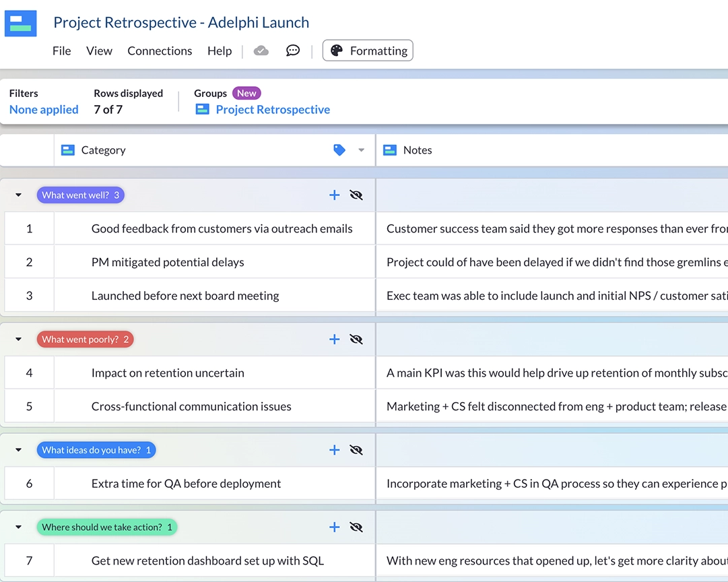Click notes cell starting A main KPI was
728x582 pixels.
point(552,373)
